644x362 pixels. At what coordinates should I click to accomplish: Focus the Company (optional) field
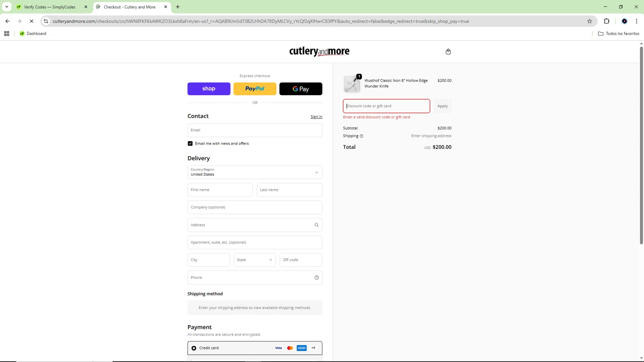coord(255,207)
